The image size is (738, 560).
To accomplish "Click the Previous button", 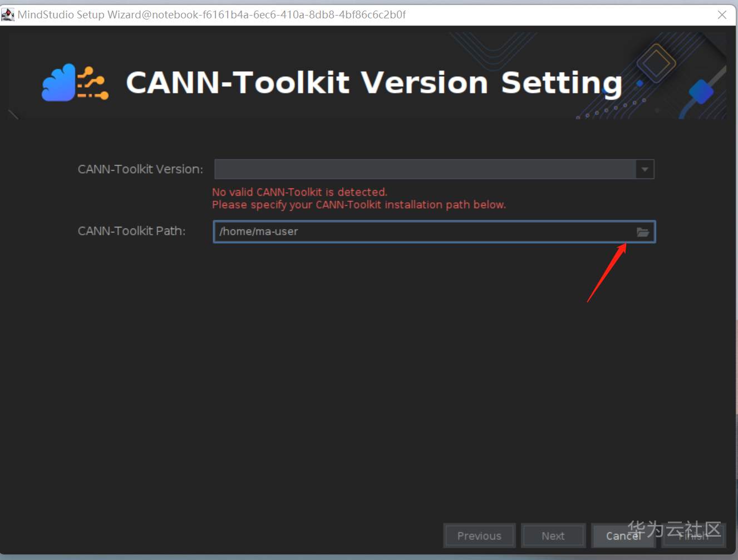I will point(479,536).
